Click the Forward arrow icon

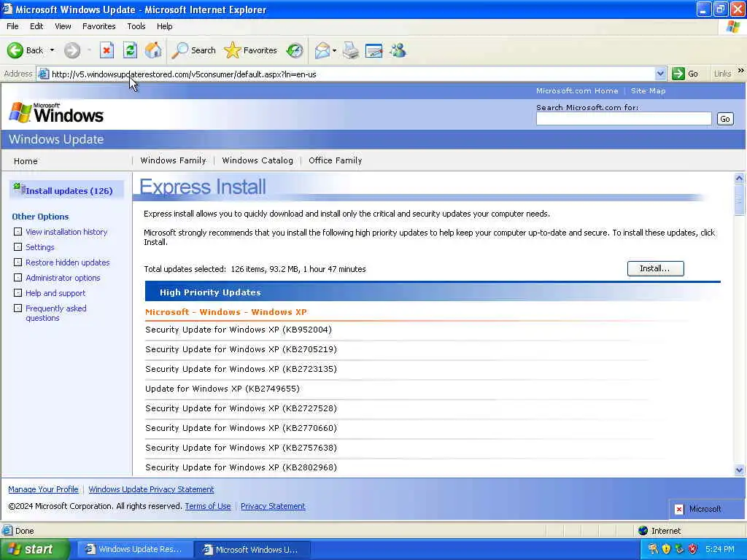(72, 50)
